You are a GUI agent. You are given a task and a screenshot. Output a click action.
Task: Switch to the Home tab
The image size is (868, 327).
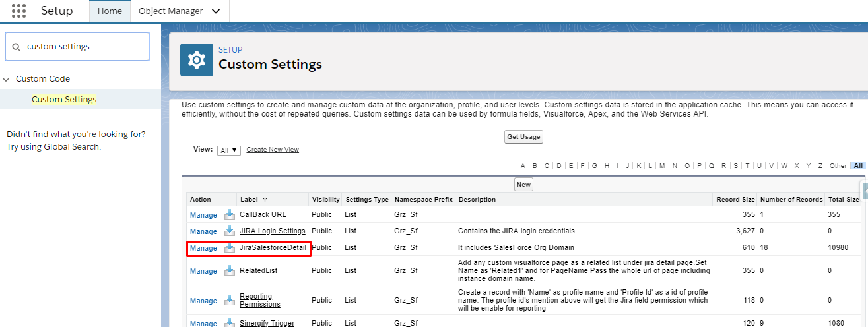[110, 11]
